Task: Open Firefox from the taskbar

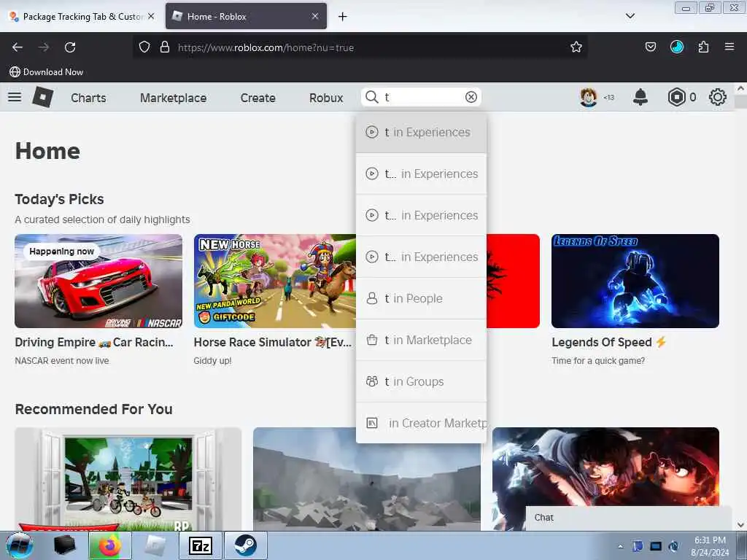Action: 110,545
